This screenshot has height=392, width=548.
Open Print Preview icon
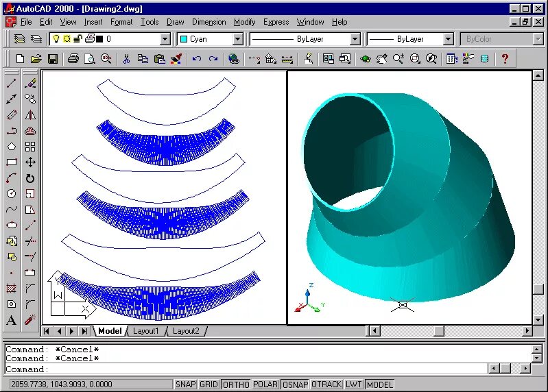[90, 59]
